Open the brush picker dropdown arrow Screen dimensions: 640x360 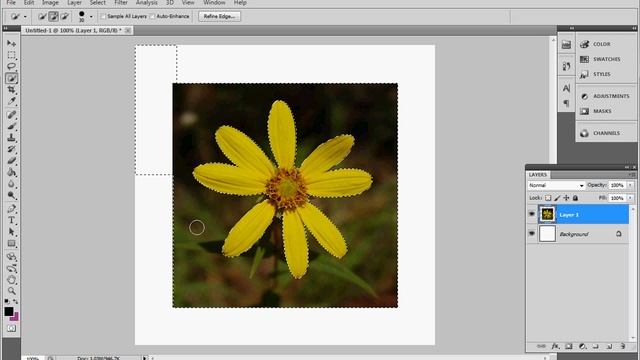[x=91, y=17]
